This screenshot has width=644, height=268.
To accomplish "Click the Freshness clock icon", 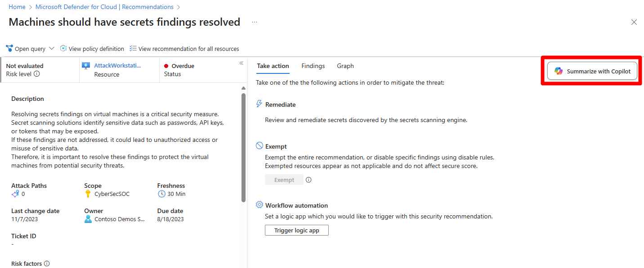I will (x=161, y=194).
